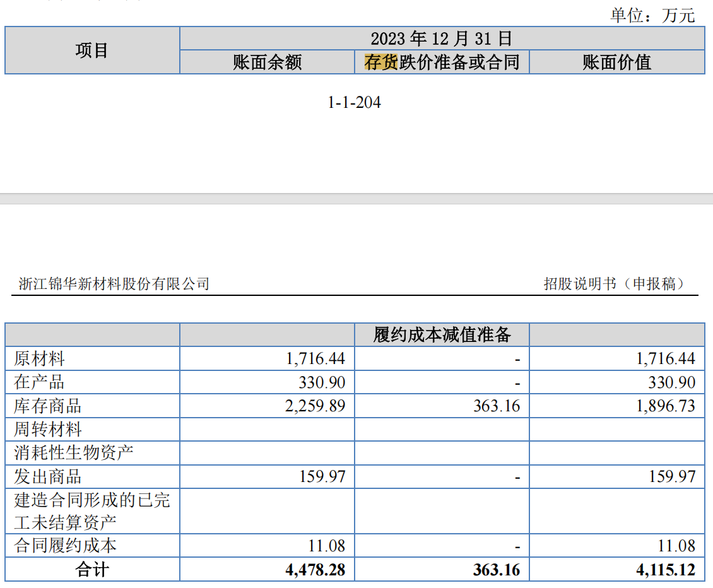Click the 招股说明书（申报稿） page header text

[614, 284]
